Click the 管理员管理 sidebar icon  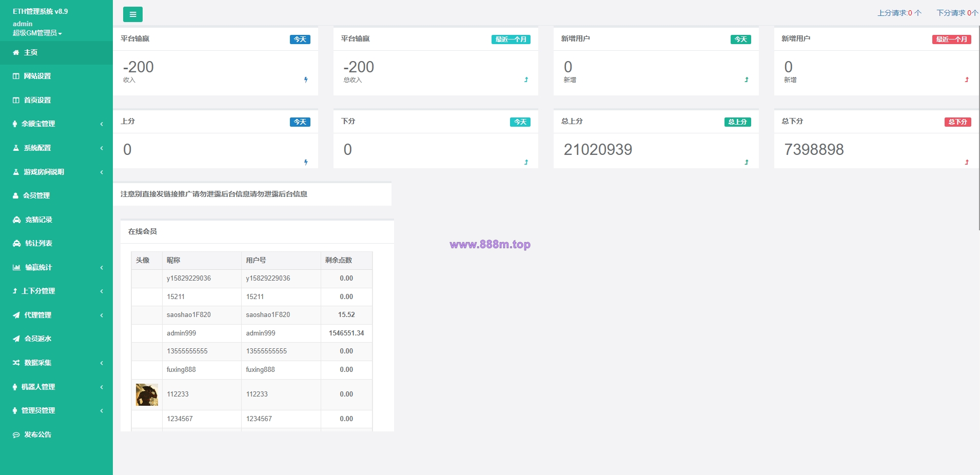pyautogui.click(x=15, y=410)
